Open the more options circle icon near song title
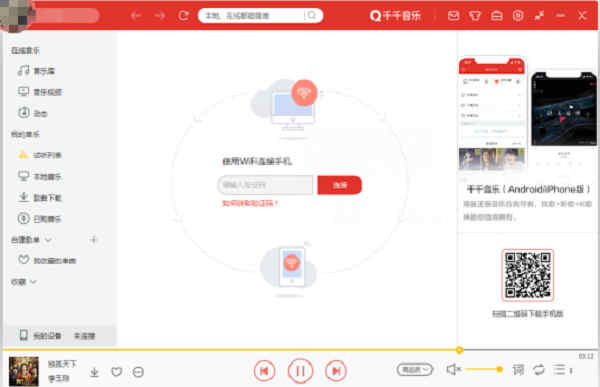This screenshot has width=600, height=387. click(x=138, y=372)
